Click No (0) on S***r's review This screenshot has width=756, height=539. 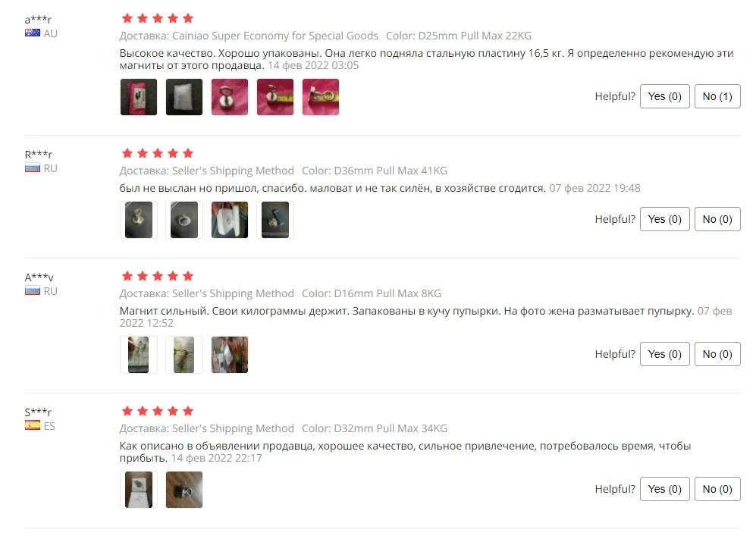(717, 489)
